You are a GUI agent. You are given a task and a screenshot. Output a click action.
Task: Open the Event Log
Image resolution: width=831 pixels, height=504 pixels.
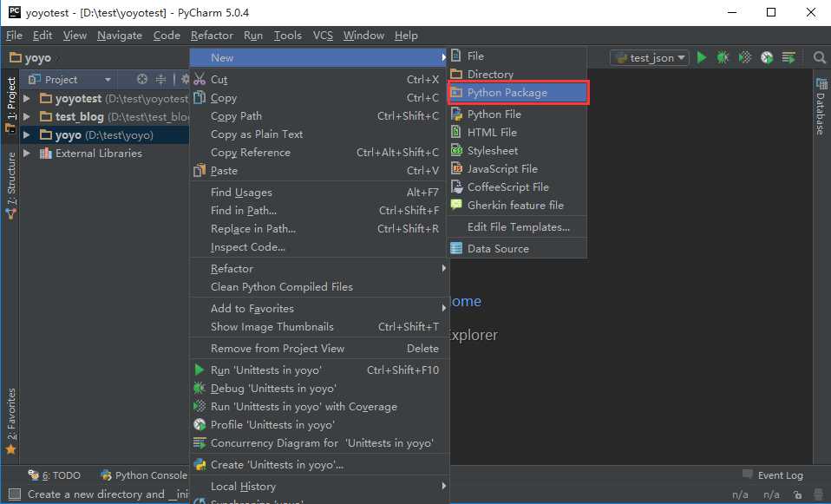point(773,475)
